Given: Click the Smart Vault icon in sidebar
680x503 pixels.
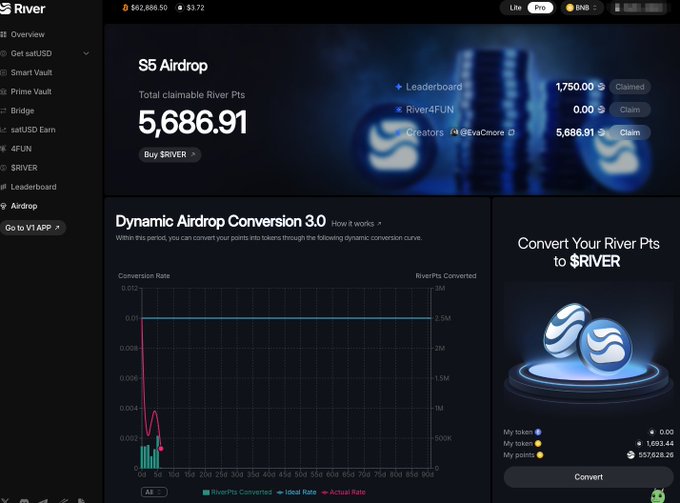Looking at the screenshot, I should (x=3, y=72).
